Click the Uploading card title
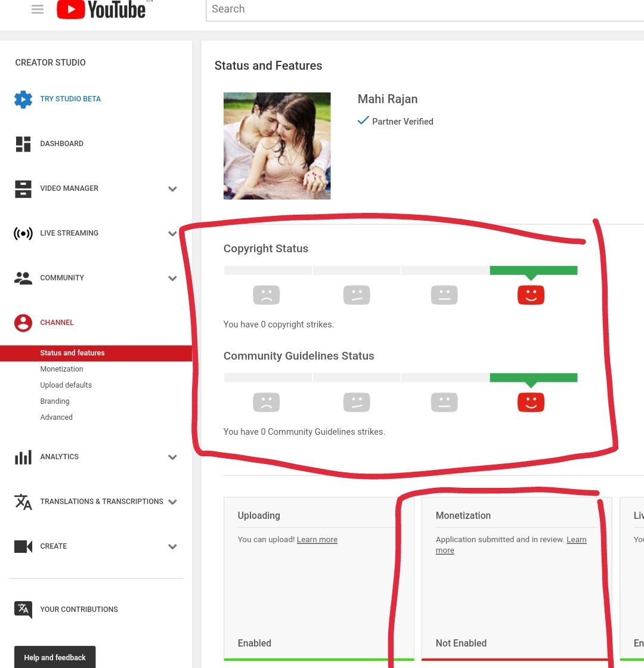This screenshot has height=668, width=644. 259,515
